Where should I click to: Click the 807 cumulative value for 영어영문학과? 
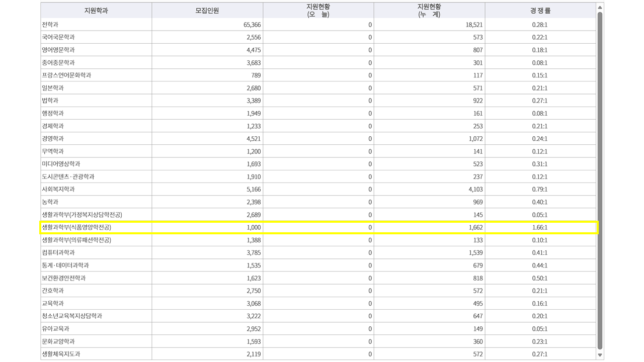point(478,50)
